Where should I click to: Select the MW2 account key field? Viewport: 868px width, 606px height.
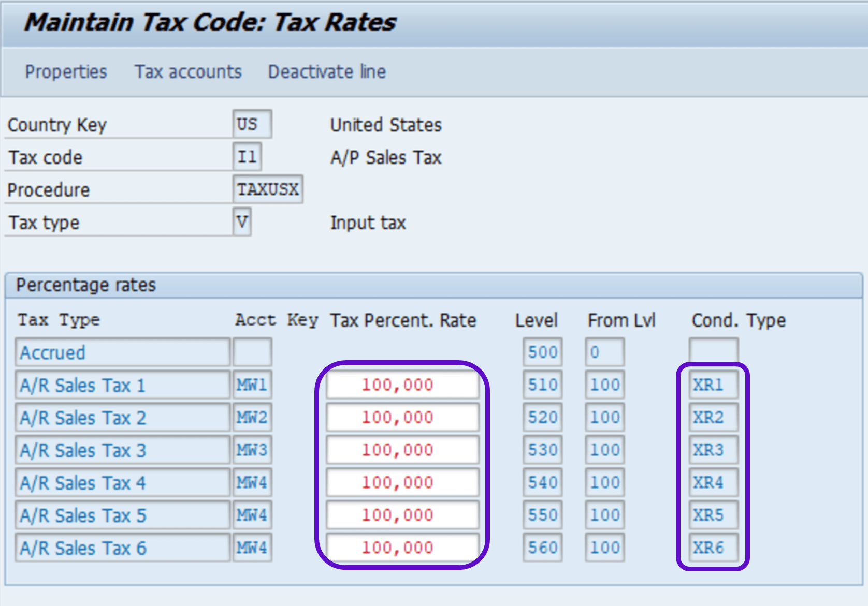tap(252, 417)
